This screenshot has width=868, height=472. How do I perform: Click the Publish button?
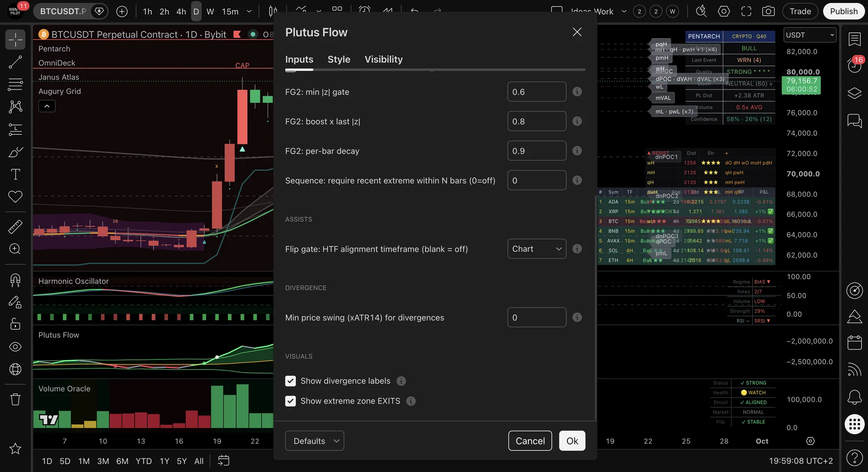[844, 12]
